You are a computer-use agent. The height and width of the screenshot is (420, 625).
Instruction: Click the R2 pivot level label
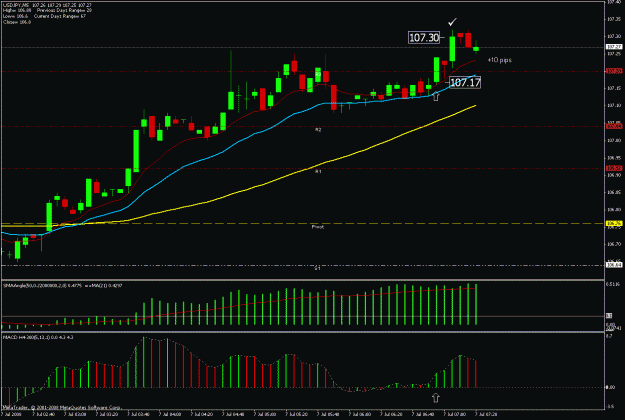(x=318, y=130)
